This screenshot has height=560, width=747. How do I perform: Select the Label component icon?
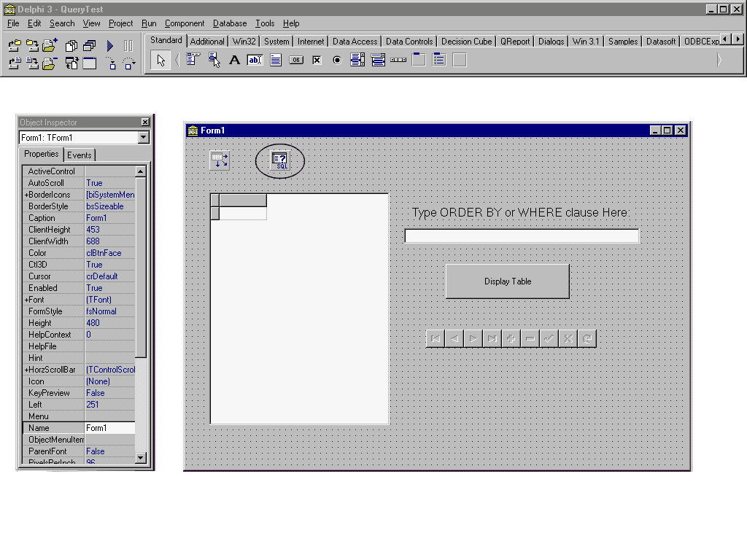pos(234,61)
